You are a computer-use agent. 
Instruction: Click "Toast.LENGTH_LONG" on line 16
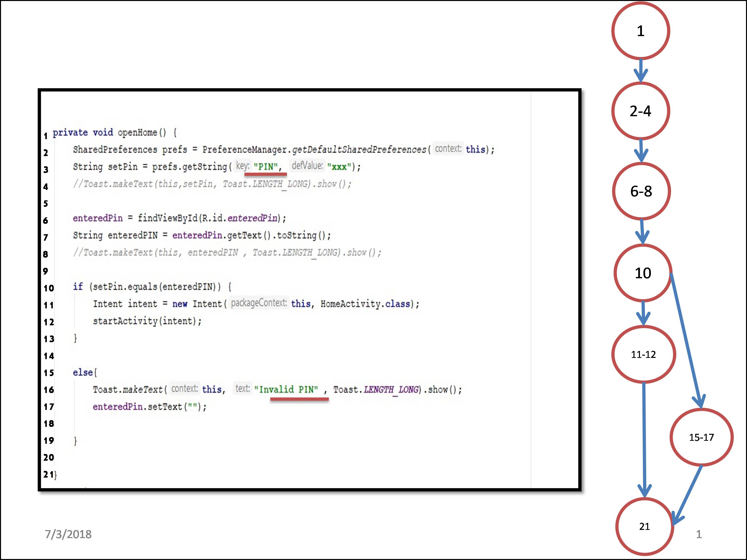(x=376, y=390)
